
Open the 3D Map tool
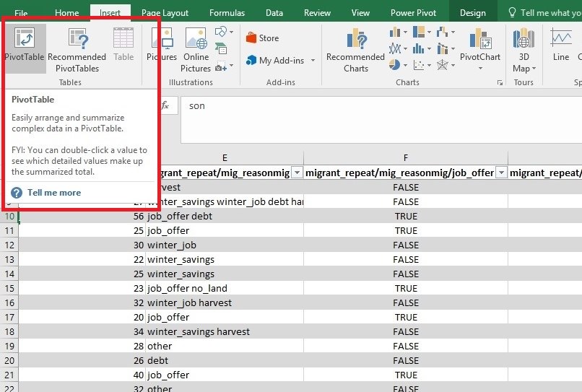coord(524,50)
